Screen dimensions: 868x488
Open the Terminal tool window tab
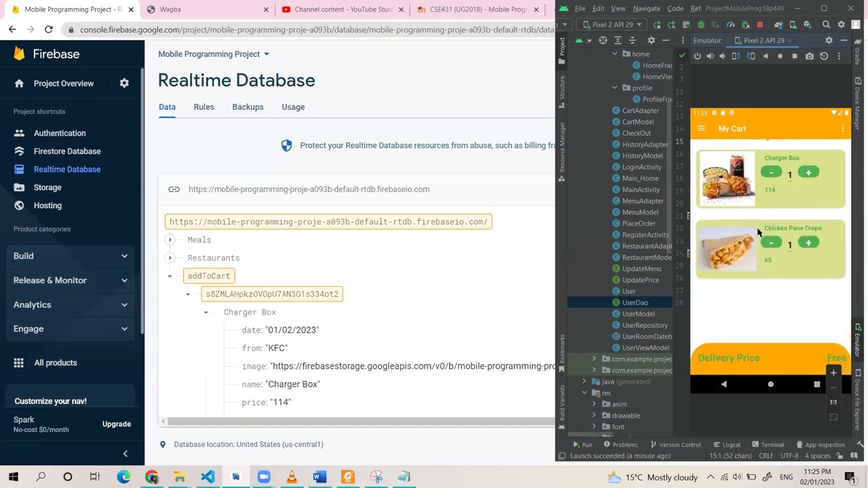pyautogui.click(x=767, y=445)
